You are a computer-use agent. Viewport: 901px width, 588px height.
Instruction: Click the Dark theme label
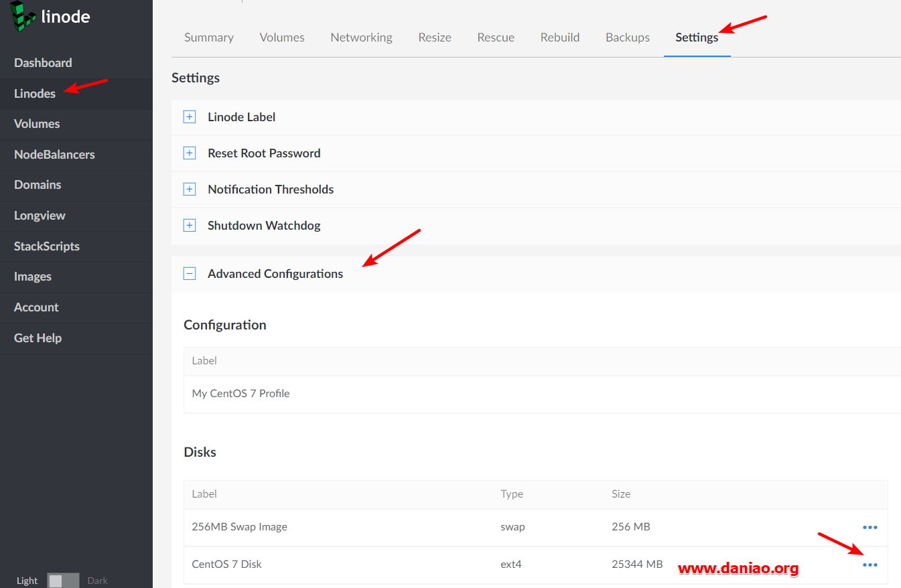97,581
